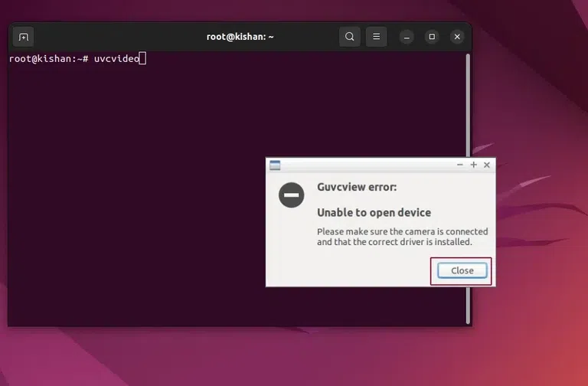This screenshot has width=588, height=386.
Task: Click the Guvcview dialog window menu icon
Action: pyautogui.click(x=275, y=165)
